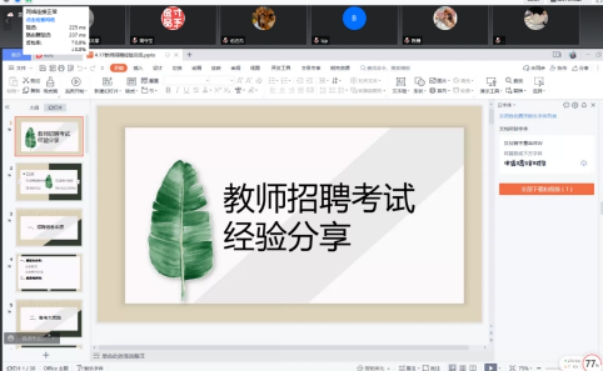Toggle Bold formatting
603x372 pixels.
[x=168, y=90]
